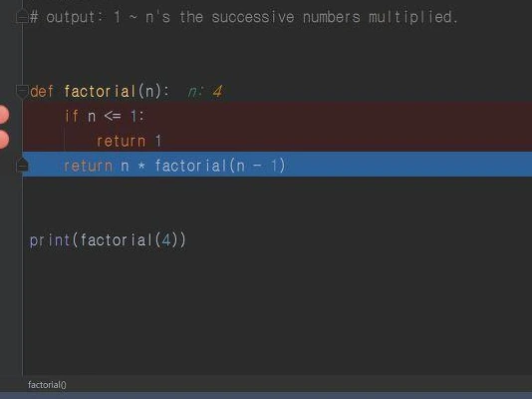Click the factorial function name in the def line
532x399 pixels.
point(100,92)
